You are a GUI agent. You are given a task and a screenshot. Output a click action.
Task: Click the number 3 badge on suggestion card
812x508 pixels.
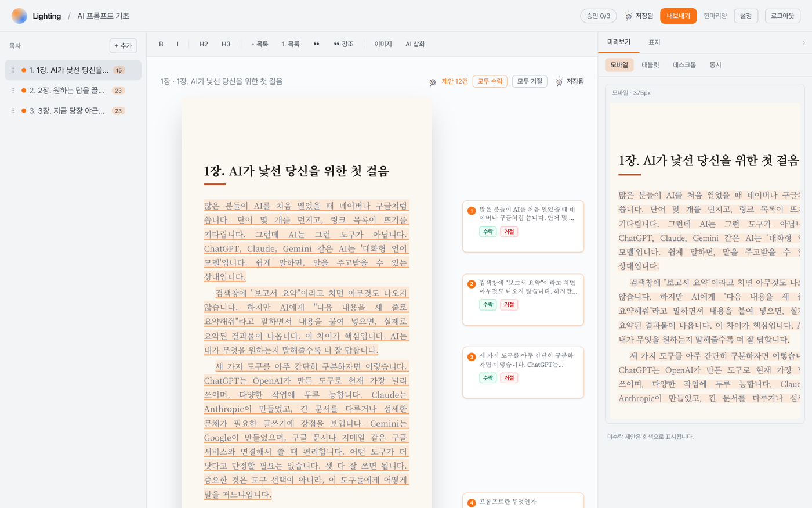click(472, 357)
